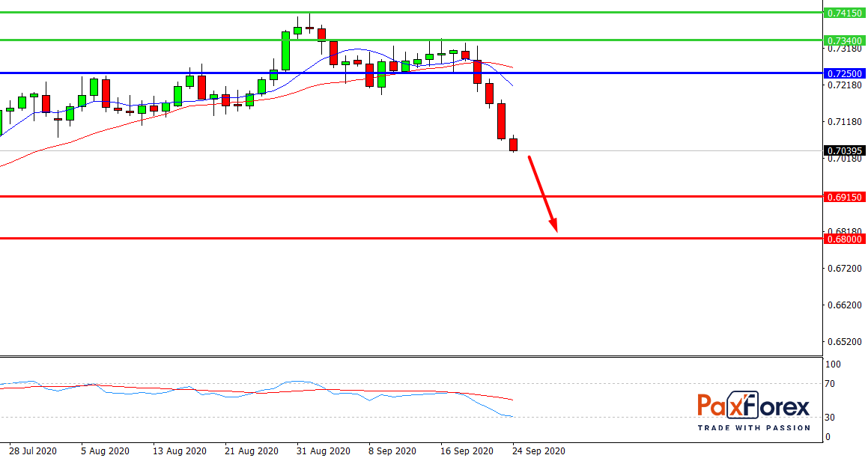Click the 0.71180 price axis value
The image size is (868, 458).
(x=846, y=122)
